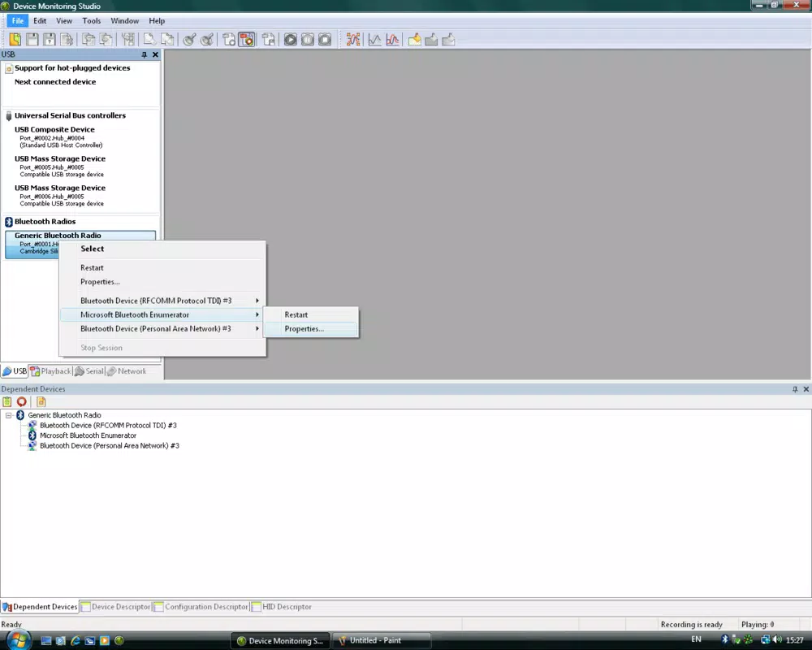Click the red and blue double-curve chart icon

coord(392,39)
